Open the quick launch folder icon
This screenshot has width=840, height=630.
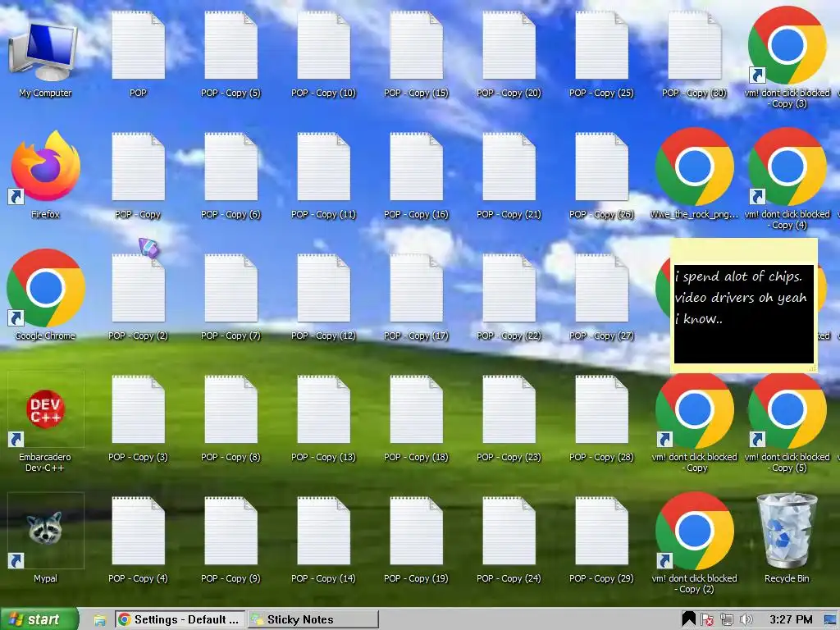coord(99,620)
